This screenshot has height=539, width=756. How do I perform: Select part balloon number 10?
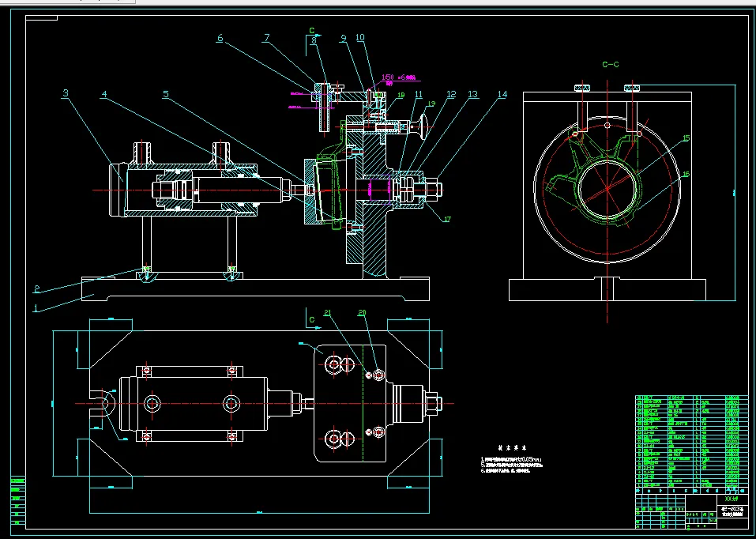(360, 38)
